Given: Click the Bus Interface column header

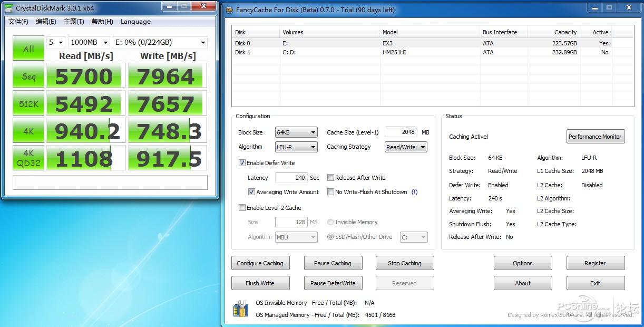Looking at the screenshot, I should click(504, 32).
